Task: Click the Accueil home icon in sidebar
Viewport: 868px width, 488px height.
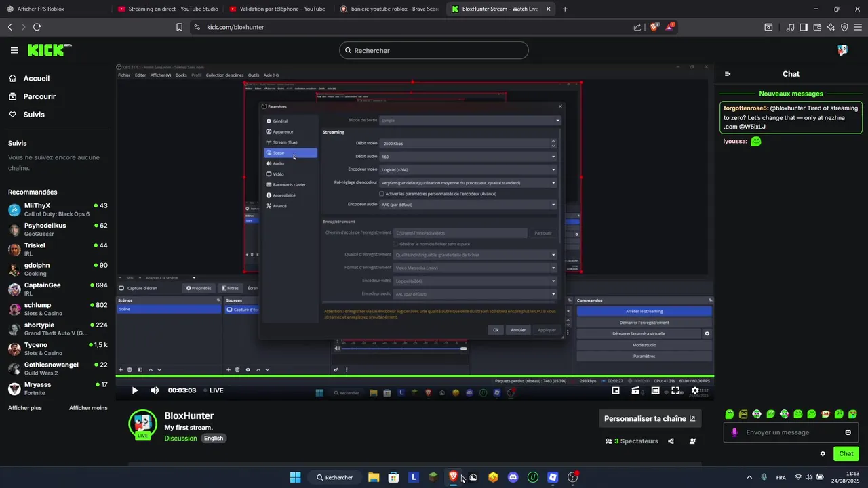Action: (x=13, y=78)
